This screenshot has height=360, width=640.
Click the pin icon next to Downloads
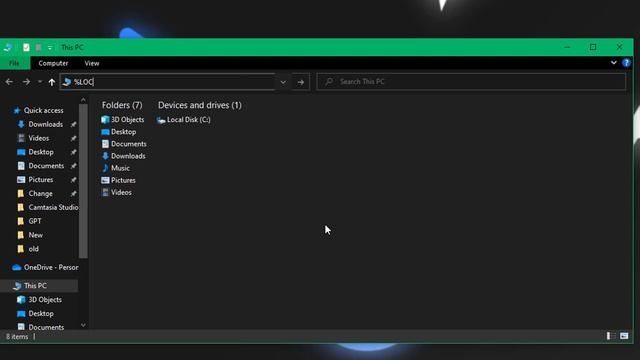[73, 124]
